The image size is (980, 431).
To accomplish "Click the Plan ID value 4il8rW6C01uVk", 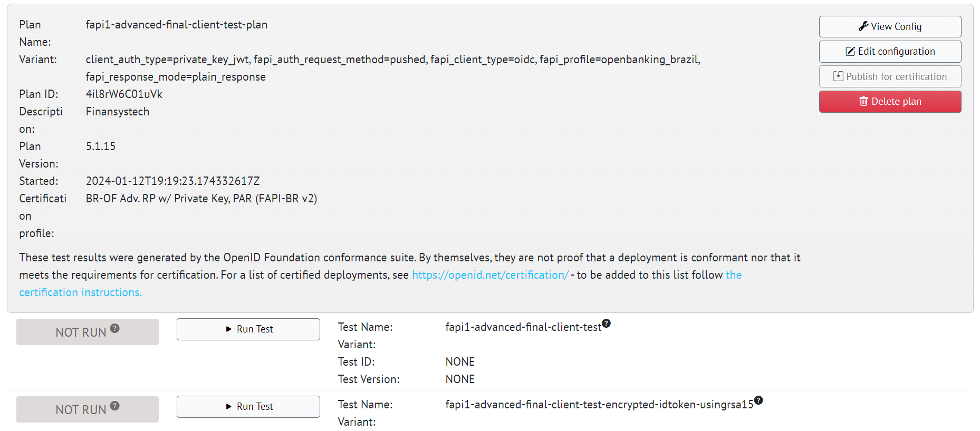I will tap(124, 94).
